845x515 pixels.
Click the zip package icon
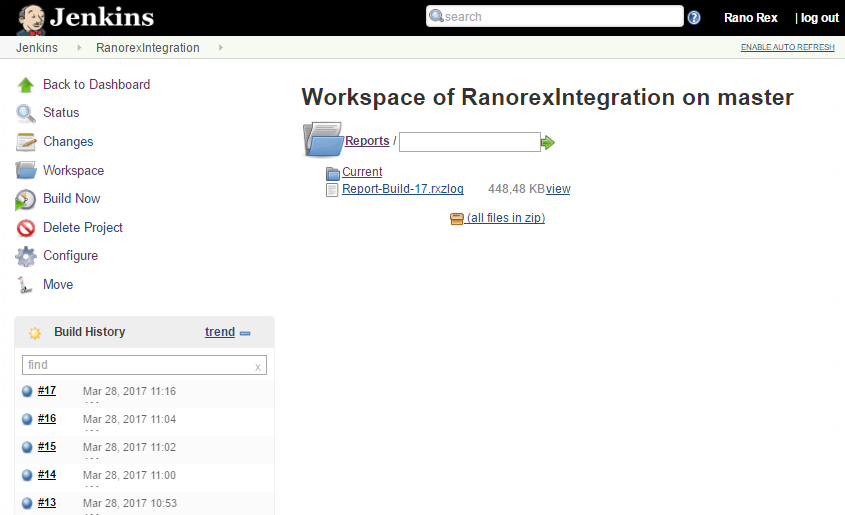456,219
